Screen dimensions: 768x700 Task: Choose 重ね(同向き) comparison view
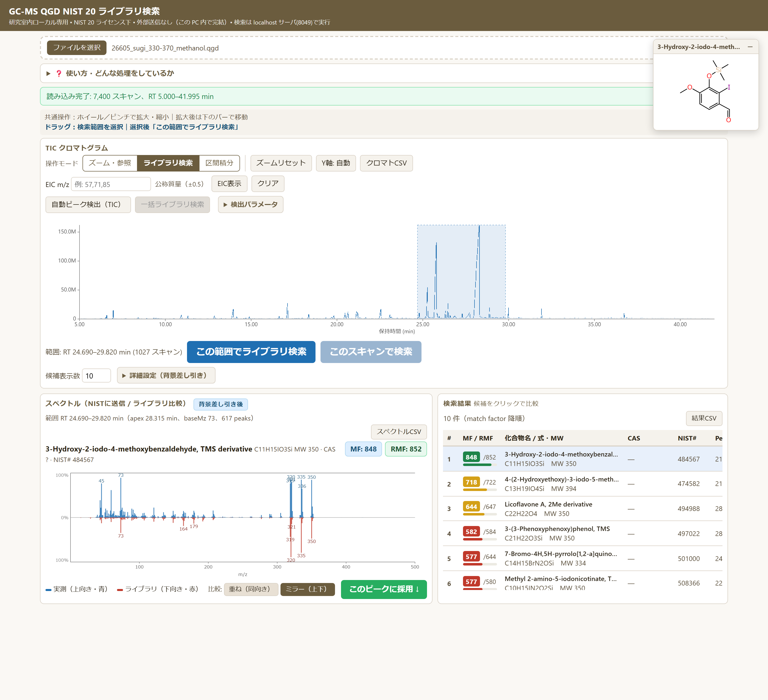tap(251, 589)
